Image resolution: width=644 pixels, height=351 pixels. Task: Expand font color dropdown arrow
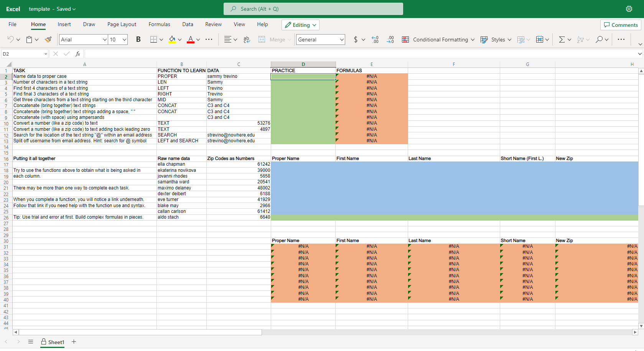198,40
